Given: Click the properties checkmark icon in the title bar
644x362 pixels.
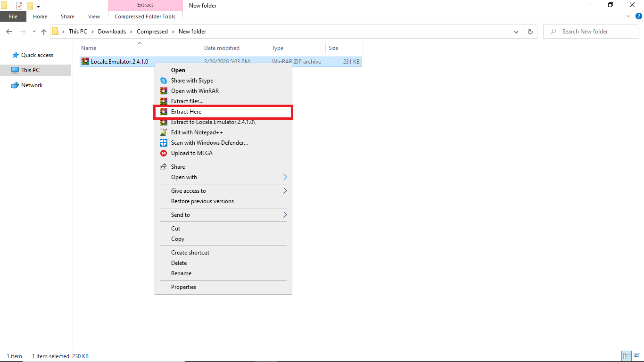Looking at the screenshot, I should point(19,6).
